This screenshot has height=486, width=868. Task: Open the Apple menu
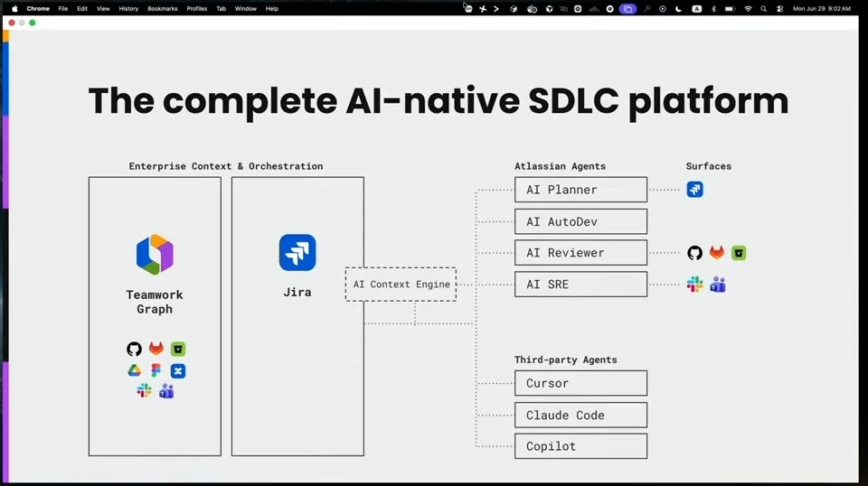click(15, 8)
